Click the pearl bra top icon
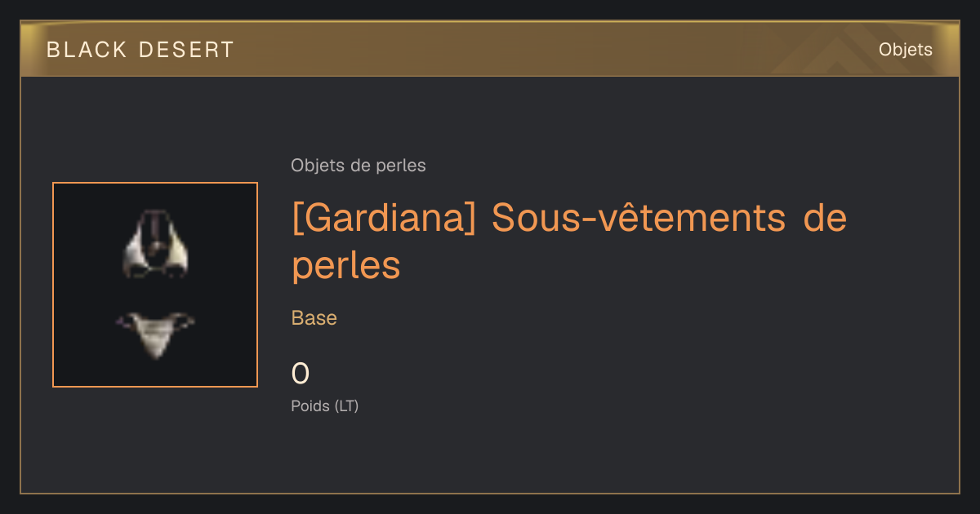 tap(155, 245)
